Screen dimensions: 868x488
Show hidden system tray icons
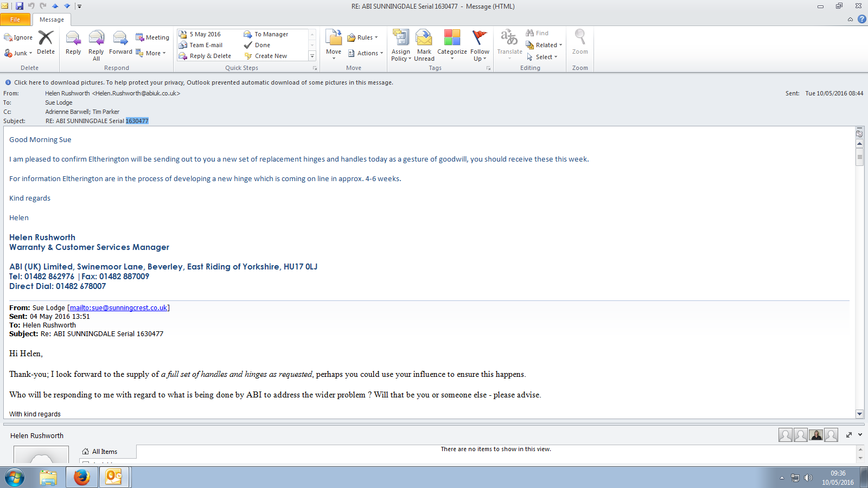coord(782,478)
